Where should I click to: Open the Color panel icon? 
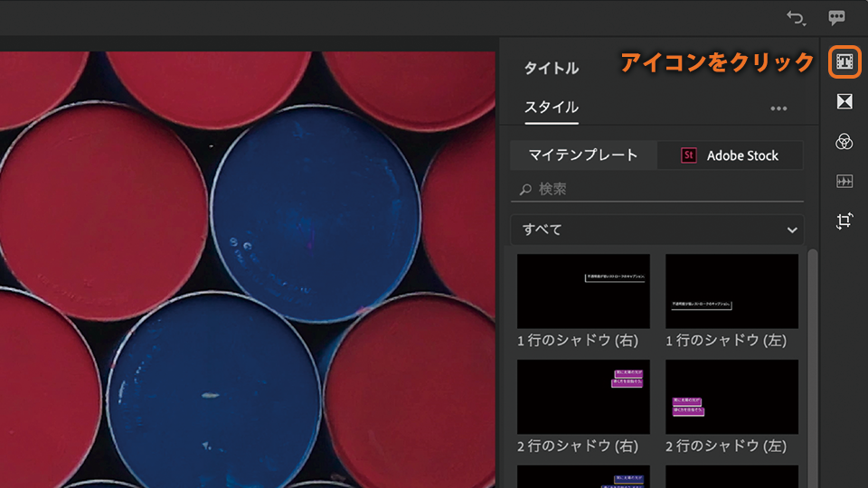(x=844, y=142)
